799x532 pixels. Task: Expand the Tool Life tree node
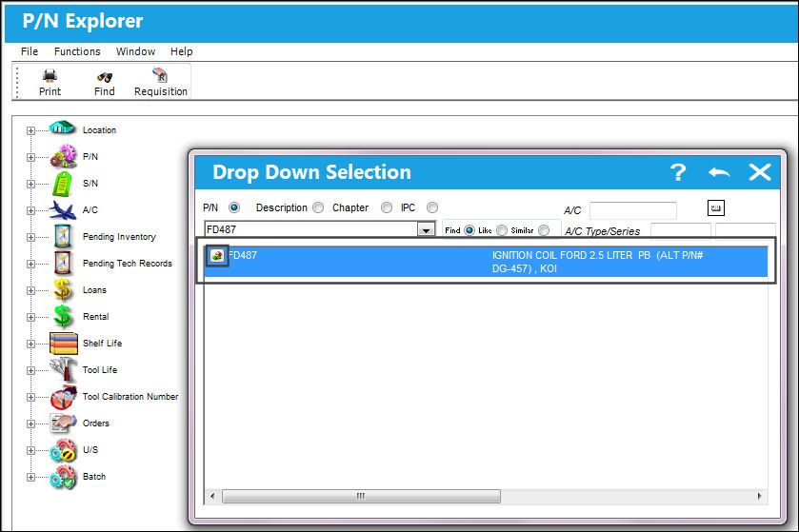(x=30, y=370)
